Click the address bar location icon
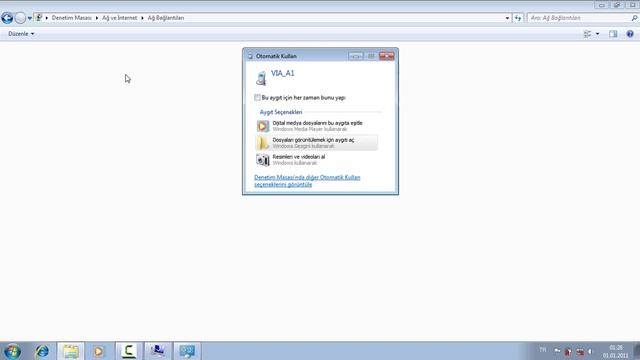The height and width of the screenshot is (360, 640). pyautogui.click(x=38, y=18)
